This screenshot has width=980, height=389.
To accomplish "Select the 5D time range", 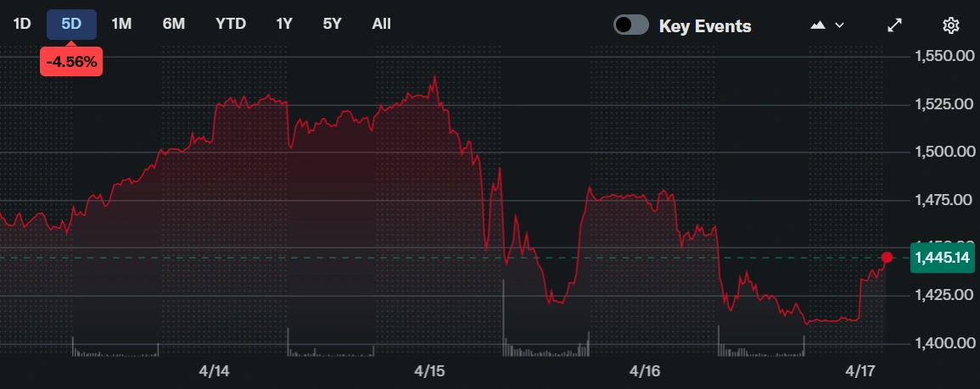I will (x=71, y=24).
